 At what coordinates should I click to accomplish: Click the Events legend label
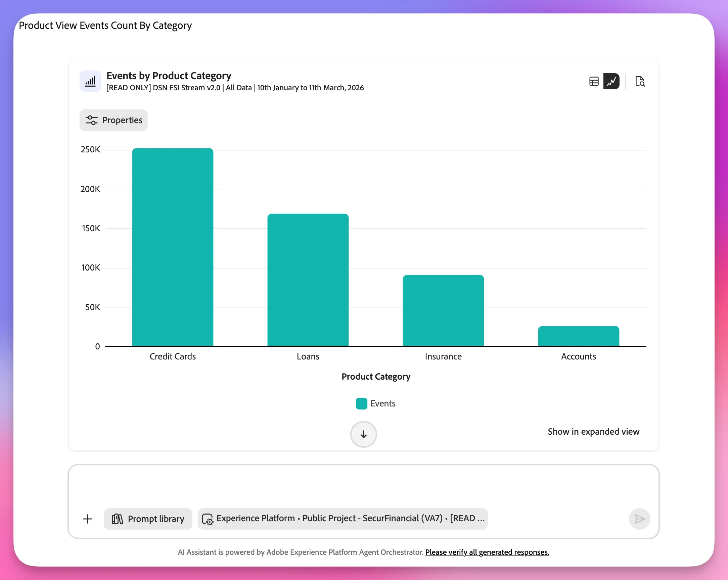pos(382,403)
